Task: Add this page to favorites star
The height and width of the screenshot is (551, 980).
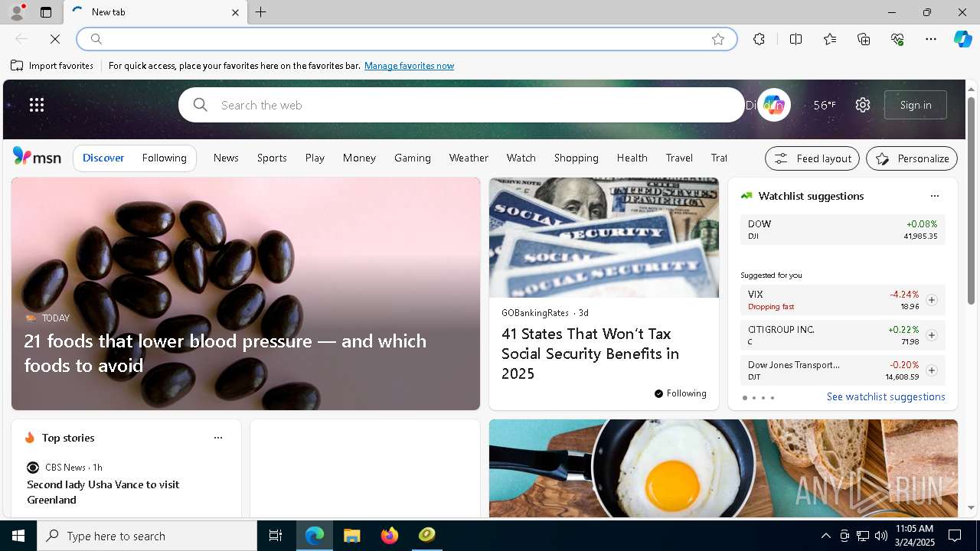Action: pos(718,39)
